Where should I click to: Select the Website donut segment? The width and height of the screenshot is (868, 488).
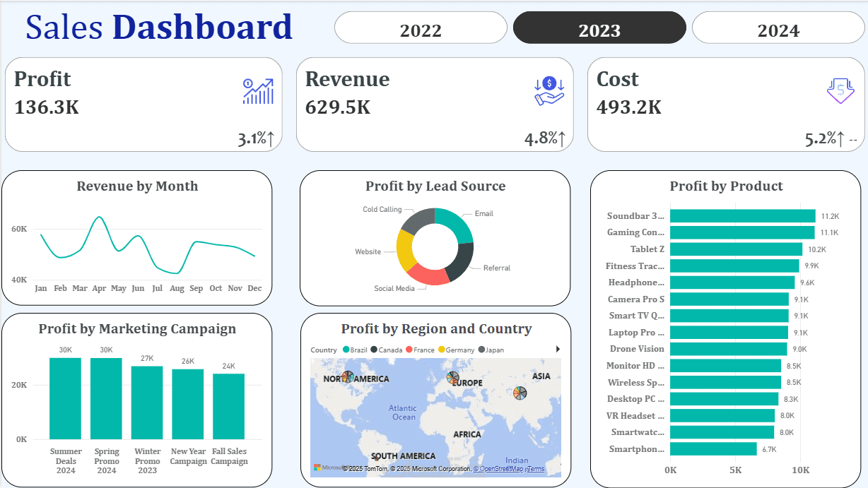pos(405,250)
